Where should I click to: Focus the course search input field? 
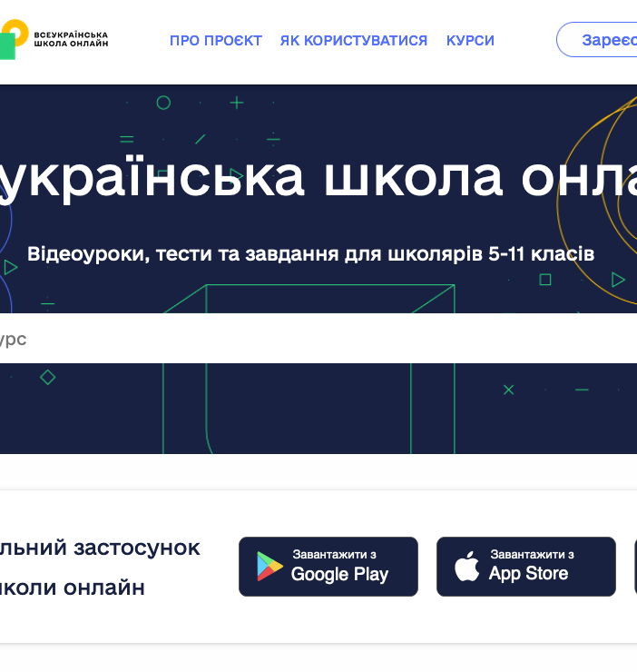point(318,339)
